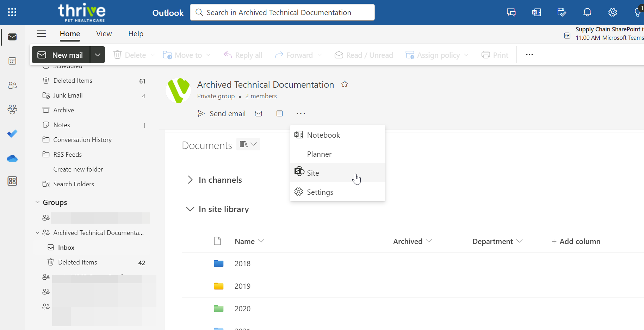Open the 2019 folder
The image size is (644, 330).
pos(242,286)
